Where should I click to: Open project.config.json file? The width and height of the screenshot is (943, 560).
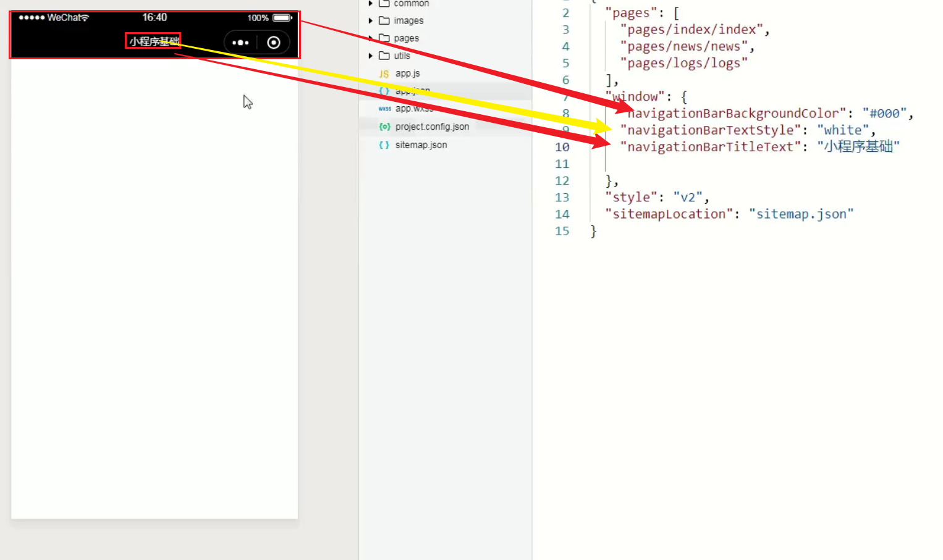click(x=432, y=127)
